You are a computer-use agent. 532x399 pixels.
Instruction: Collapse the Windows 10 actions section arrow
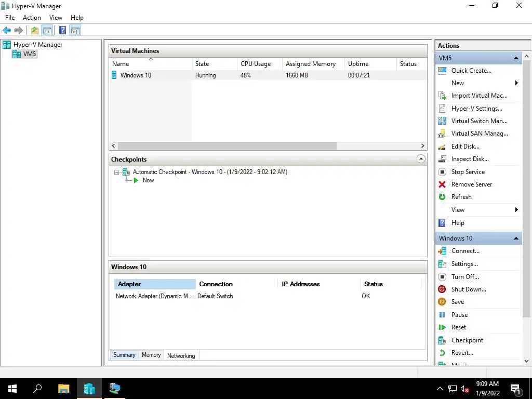tap(516, 238)
